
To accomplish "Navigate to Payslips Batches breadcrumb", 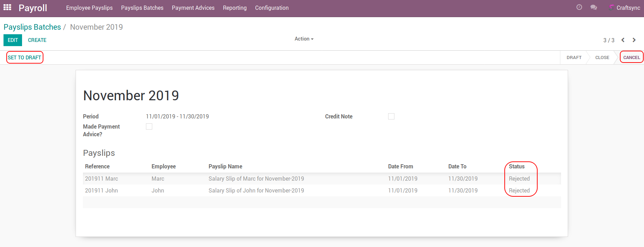I will pyautogui.click(x=32, y=27).
